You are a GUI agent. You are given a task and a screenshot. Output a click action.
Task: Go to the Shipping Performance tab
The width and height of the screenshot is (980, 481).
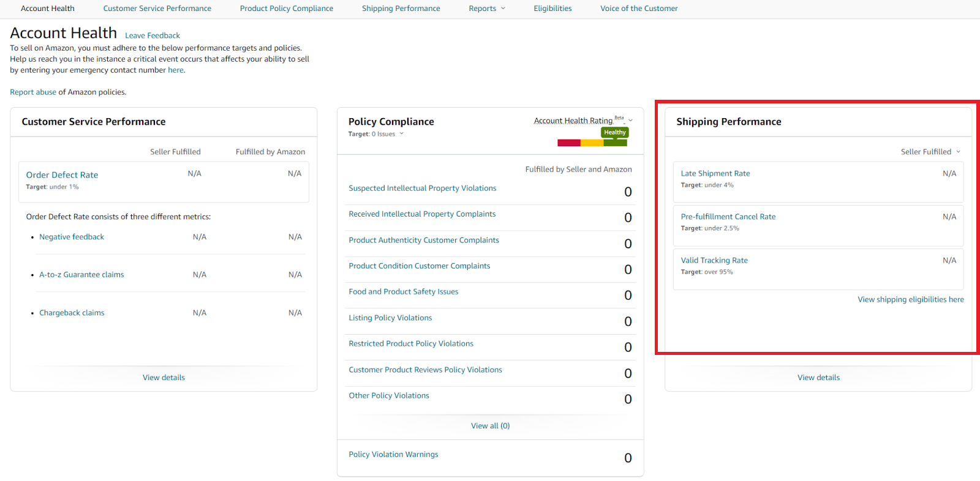(401, 9)
